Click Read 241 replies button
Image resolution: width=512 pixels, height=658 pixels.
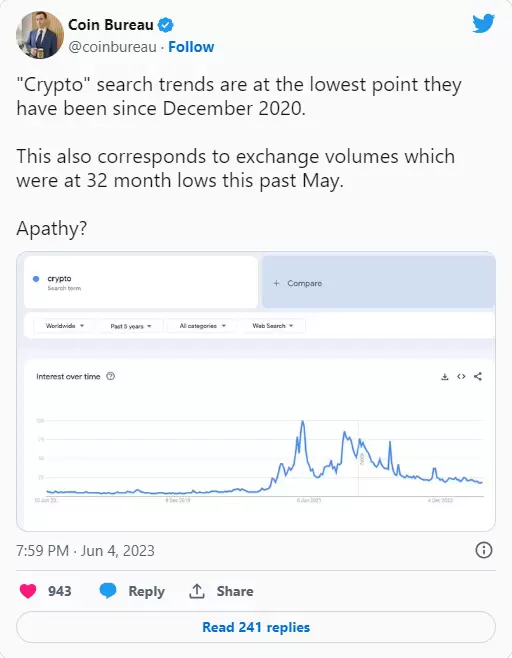click(x=256, y=627)
